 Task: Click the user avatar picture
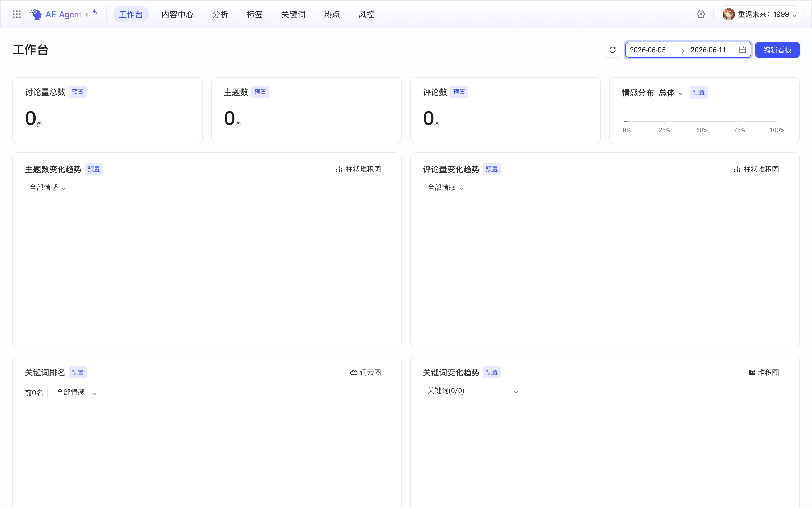[x=729, y=14]
